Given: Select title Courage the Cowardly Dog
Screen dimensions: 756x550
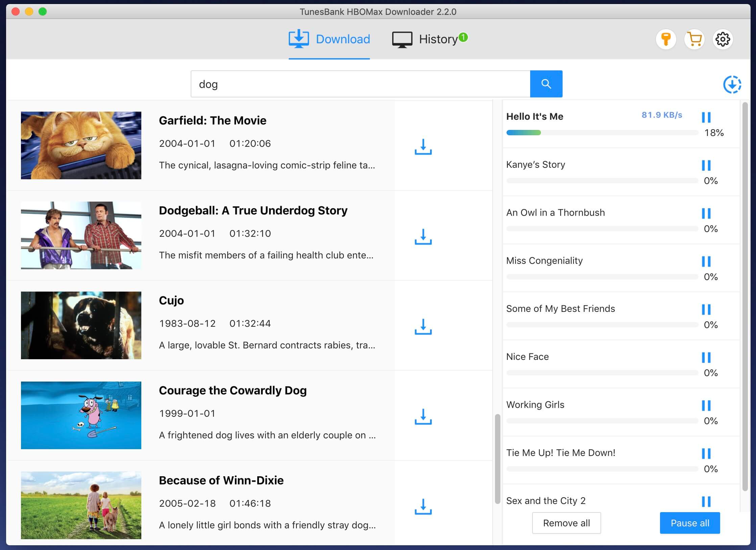Looking at the screenshot, I should [x=233, y=391].
